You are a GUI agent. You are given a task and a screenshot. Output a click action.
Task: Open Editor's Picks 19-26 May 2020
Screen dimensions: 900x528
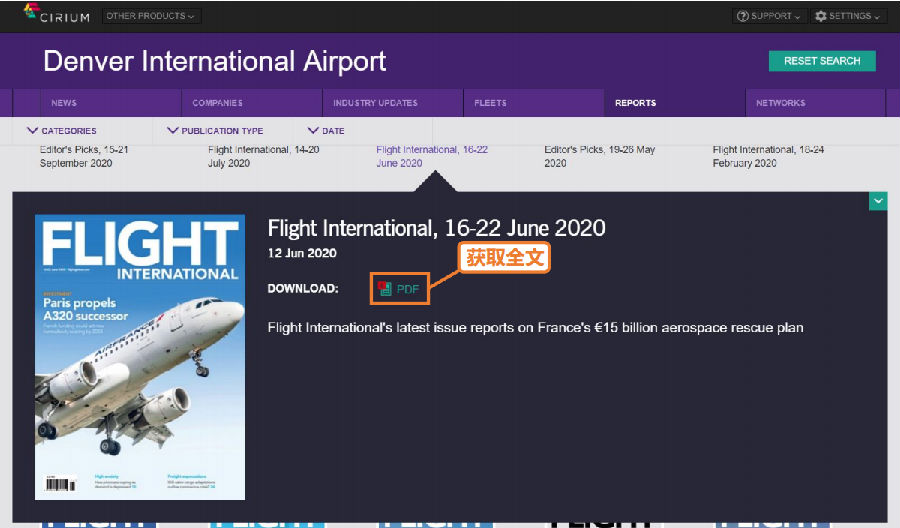(599, 156)
